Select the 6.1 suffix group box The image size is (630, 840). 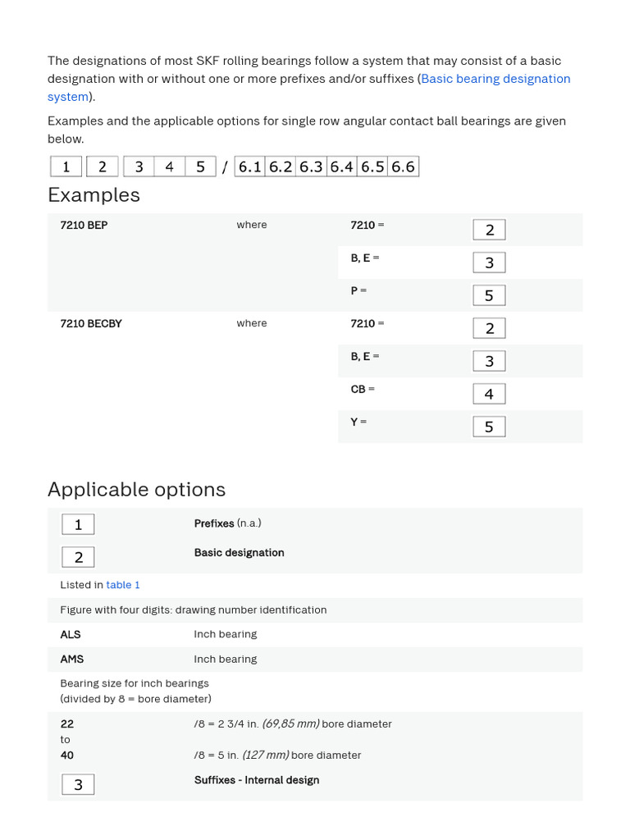click(x=249, y=167)
